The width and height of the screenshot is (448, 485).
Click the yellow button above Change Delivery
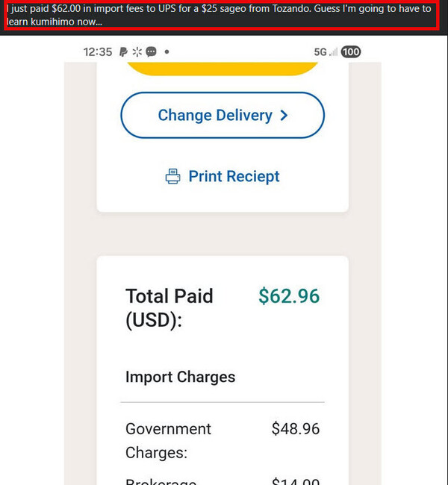click(x=222, y=68)
